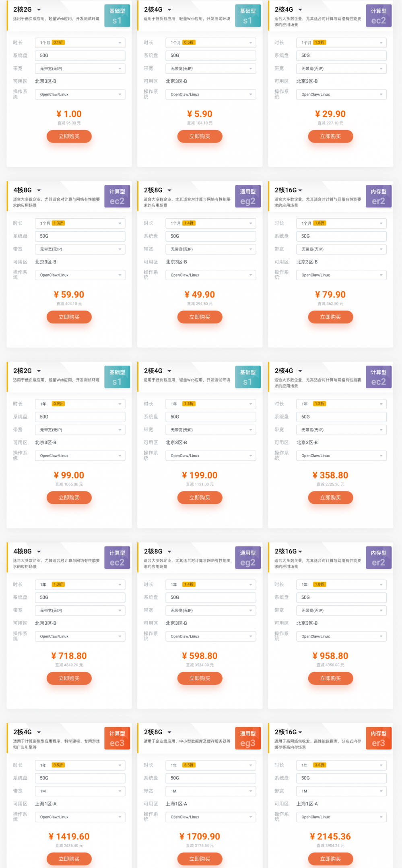Click the 50G 系统盘 field on ¥99.00 card
The width and height of the screenshot is (402, 868).
point(80,417)
